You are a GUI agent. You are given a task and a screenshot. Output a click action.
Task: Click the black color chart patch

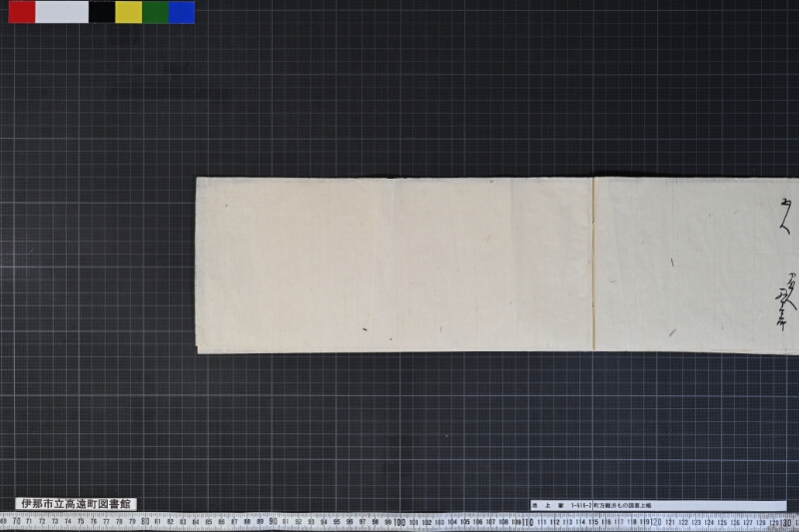point(102,12)
